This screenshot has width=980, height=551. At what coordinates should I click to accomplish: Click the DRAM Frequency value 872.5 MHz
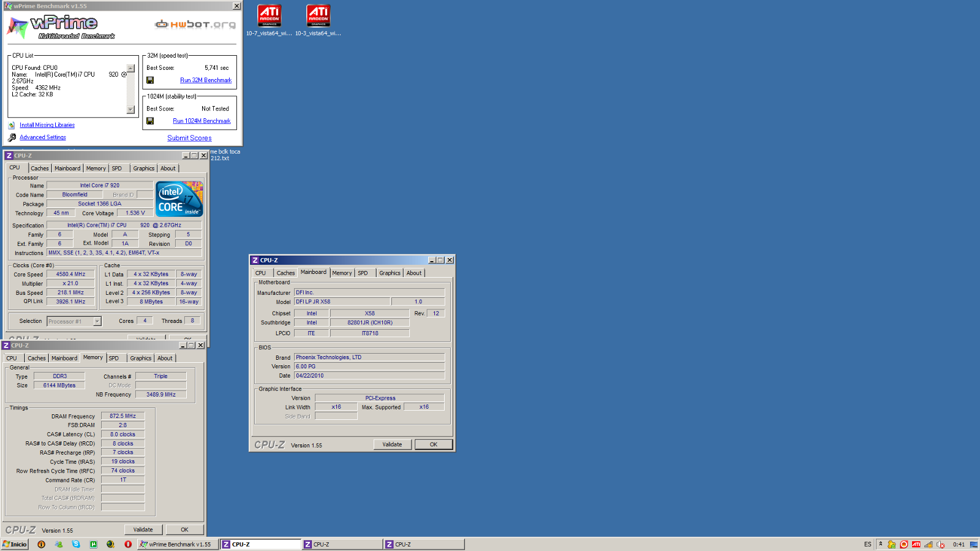(123, 416)
